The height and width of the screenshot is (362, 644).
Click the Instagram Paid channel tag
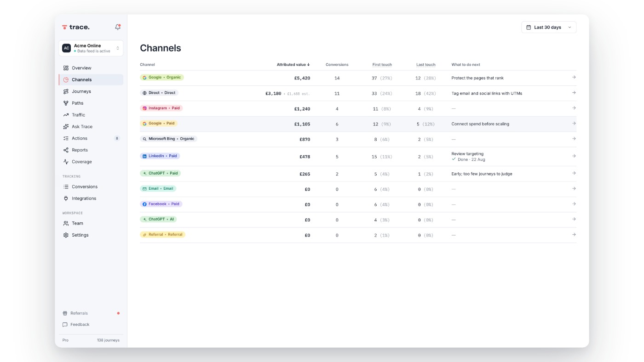161,108
